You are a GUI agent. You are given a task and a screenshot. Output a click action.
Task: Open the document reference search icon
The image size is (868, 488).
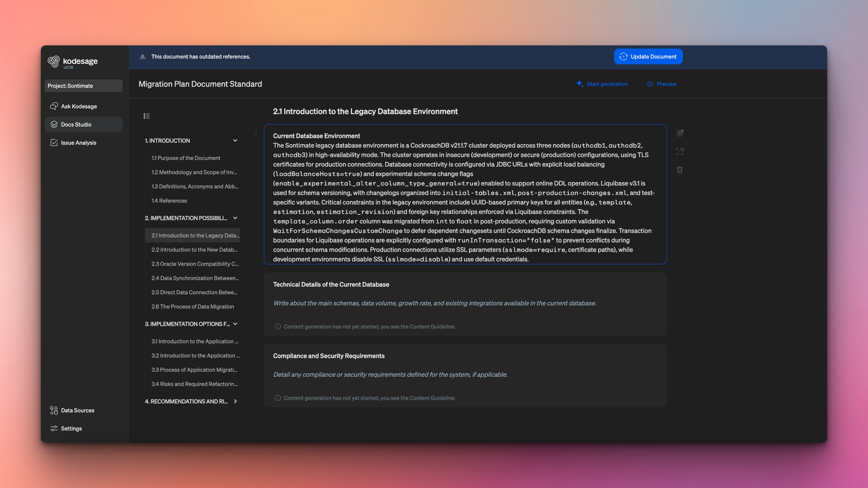coord(680,151)
